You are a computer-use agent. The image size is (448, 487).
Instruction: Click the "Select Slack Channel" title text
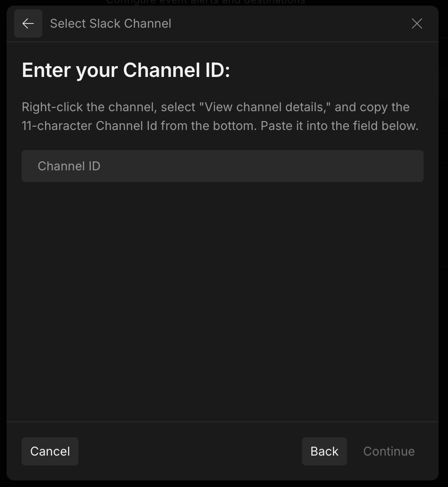tap(110, 23)
